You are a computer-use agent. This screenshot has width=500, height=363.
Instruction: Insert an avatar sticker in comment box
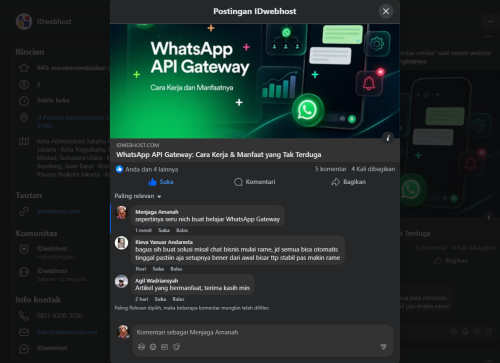141,347
